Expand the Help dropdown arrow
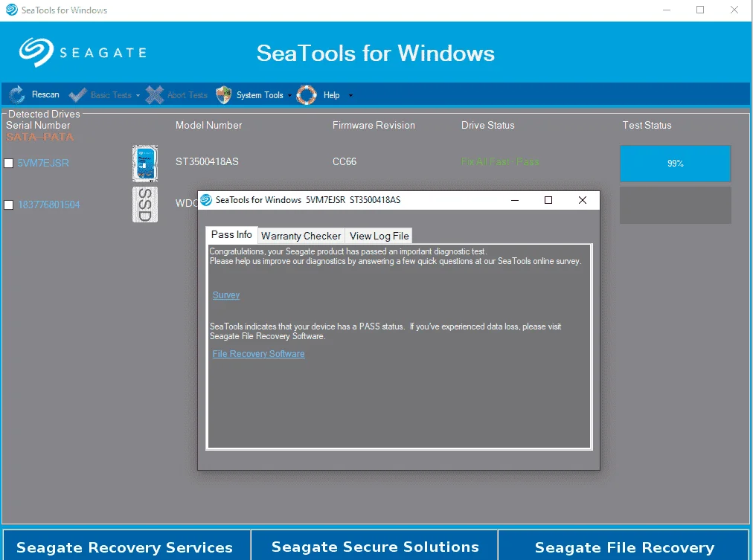 (350, 95)
